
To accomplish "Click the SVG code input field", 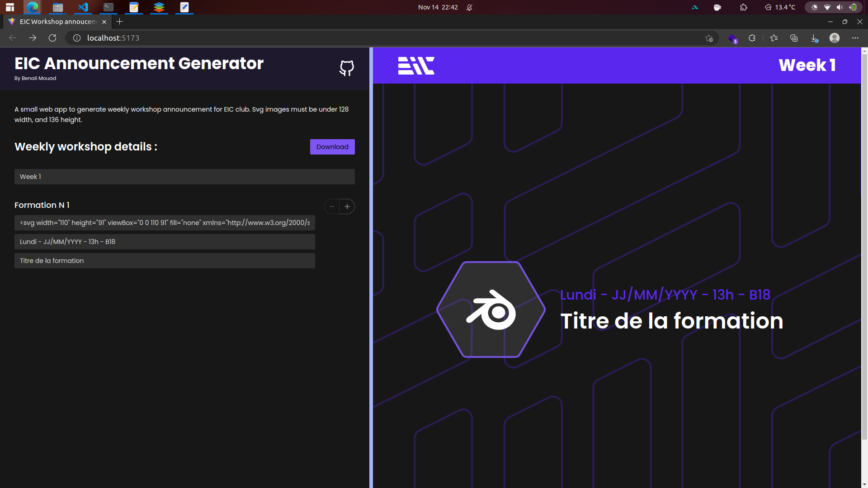I will pyautogui.click(x=165, y=223).
